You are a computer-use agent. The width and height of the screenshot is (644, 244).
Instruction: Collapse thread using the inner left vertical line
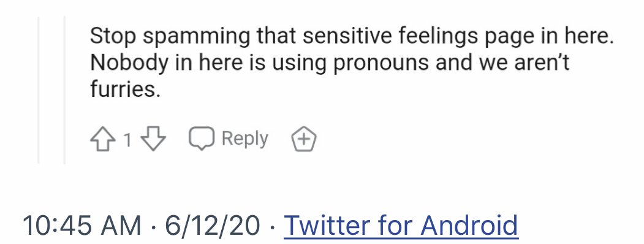64,90
